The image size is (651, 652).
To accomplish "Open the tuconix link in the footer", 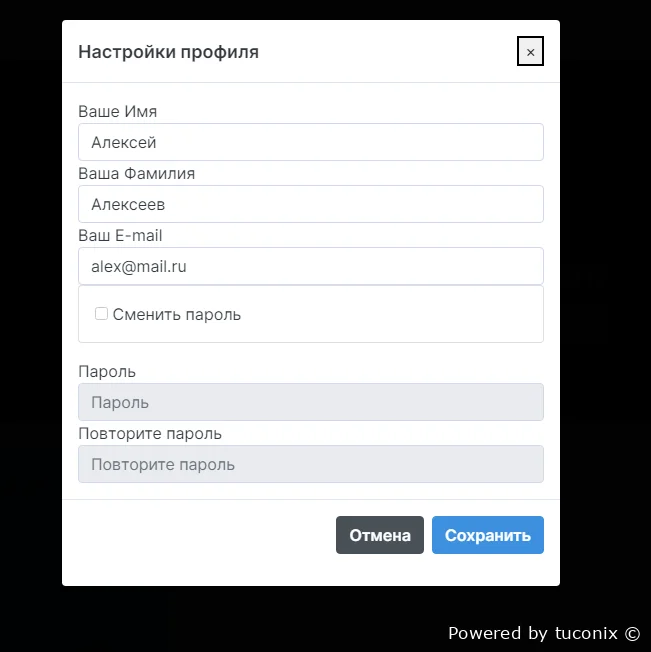I will click(x=586, y=633).
